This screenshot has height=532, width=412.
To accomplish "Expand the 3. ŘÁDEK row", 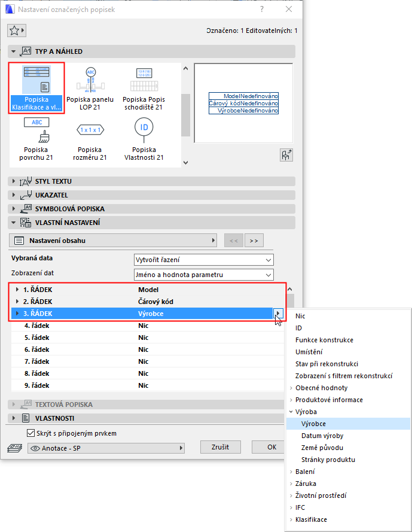I will click(17, 314).
